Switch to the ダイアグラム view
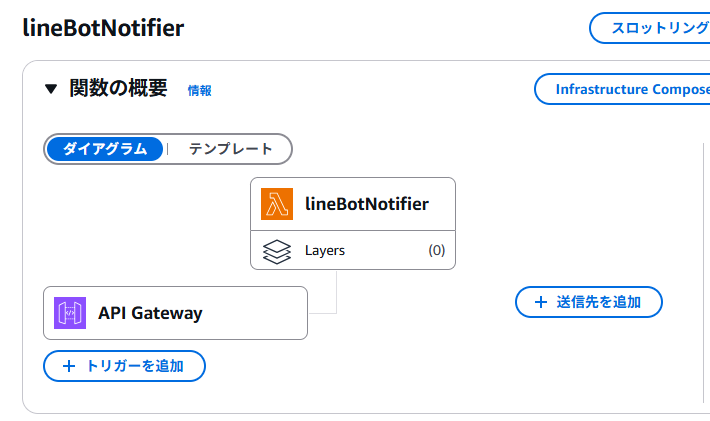Viewport: 710px width, 421px height. (x=105, y=149)
